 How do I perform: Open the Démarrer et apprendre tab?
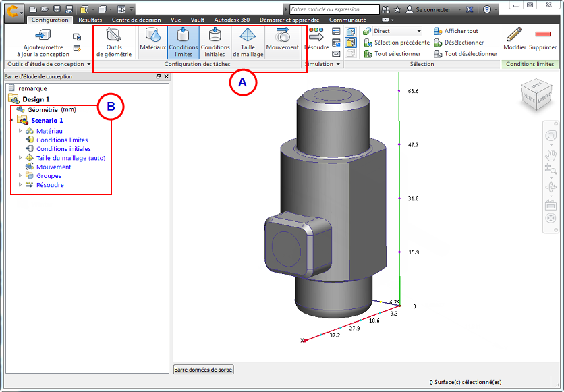coord(289,20)
